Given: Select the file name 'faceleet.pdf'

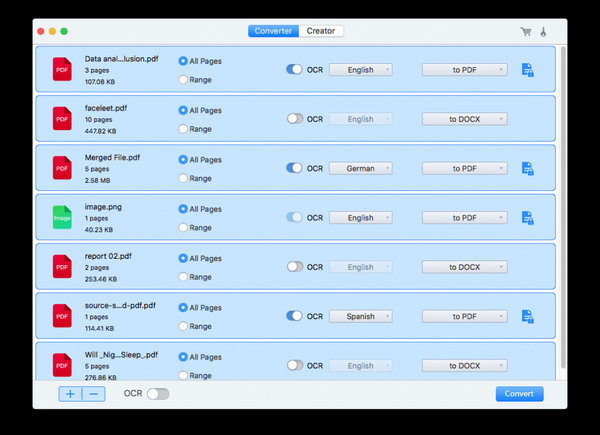Looking at the screenshot, I should coord(106,108).
